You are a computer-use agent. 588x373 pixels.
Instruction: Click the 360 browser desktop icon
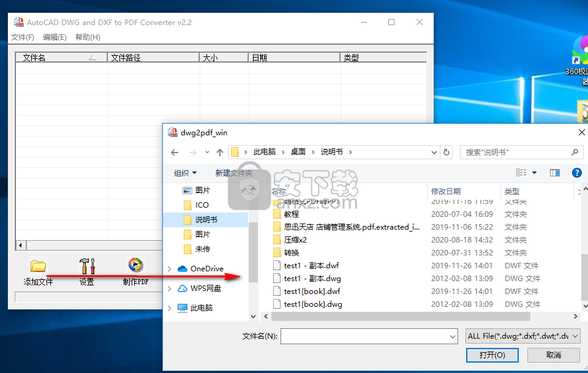(x=580, y=51)
